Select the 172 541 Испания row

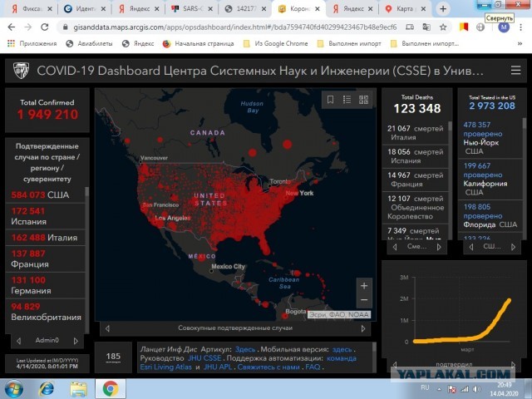45,216
